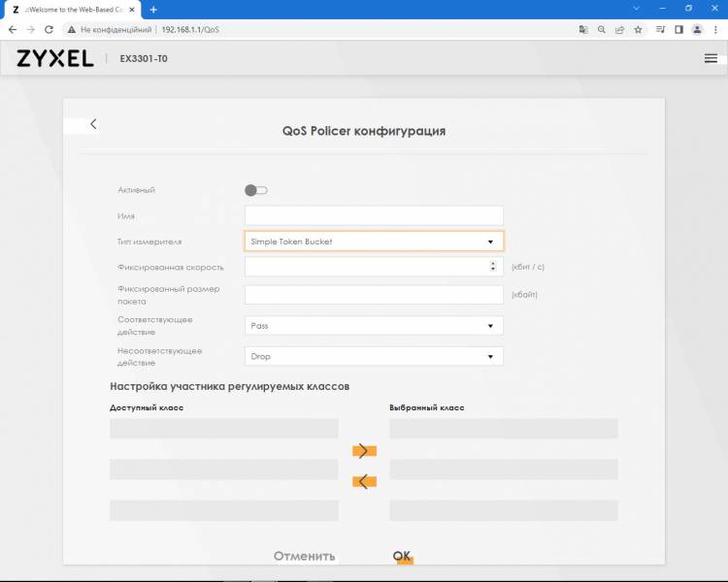Screen dimensions: 728x582
Task: Click the fixed rate spinner arrows
Action: (x=492, y=267)
